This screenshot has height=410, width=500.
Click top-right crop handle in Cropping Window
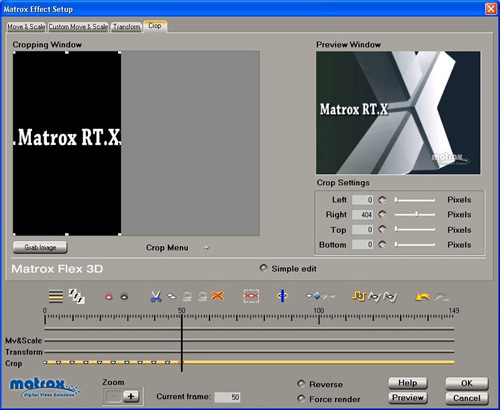120,52
